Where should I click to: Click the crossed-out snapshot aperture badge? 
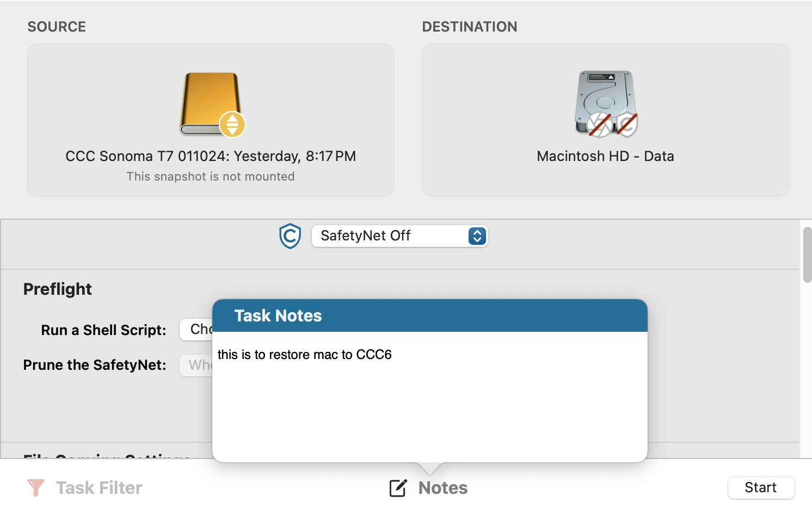pyautogui.click(x=600, y=125)
